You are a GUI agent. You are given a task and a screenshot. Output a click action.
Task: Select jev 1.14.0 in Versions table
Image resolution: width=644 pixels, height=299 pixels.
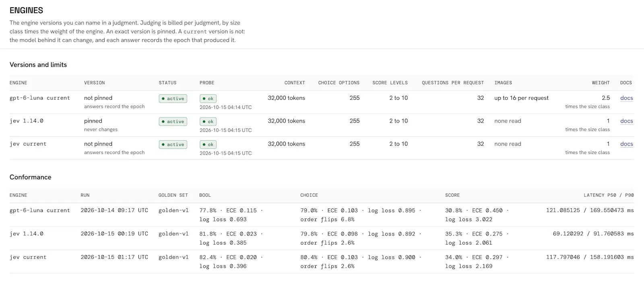[x=27, y=121]
